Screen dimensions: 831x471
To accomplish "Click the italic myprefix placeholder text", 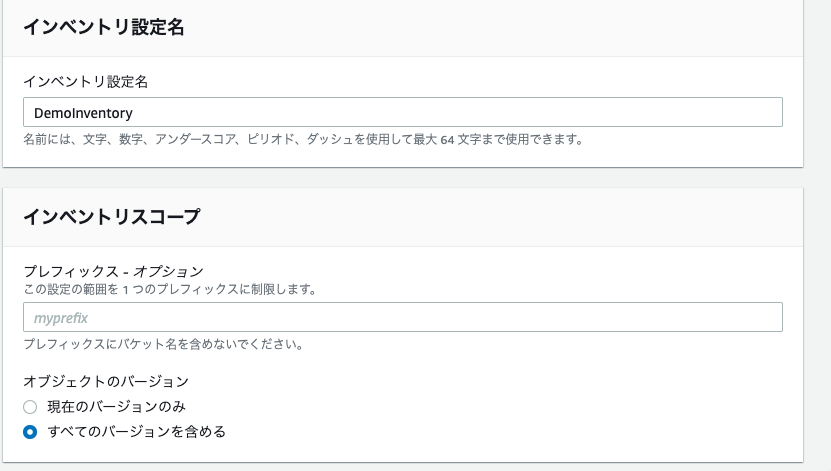I will point(61,318).
